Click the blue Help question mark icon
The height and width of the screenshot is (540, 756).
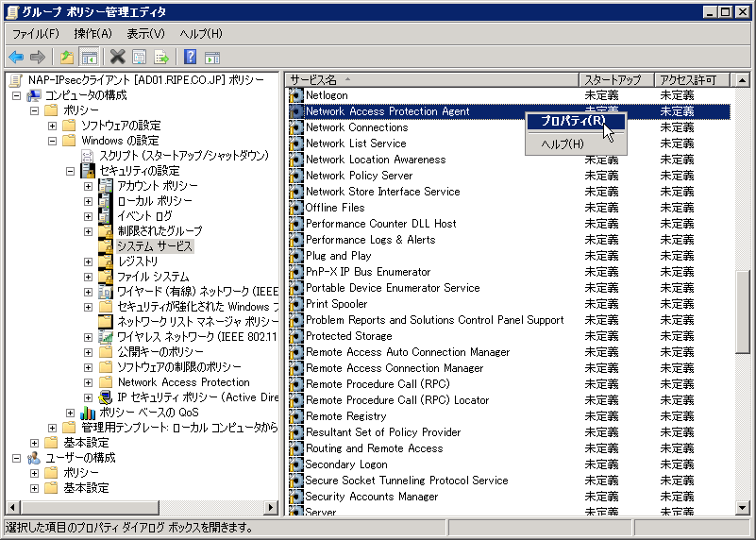point(190,57)
